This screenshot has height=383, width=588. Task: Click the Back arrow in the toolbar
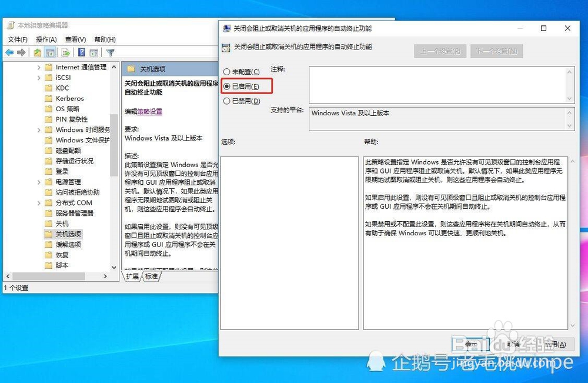click(x=10, y=52)
